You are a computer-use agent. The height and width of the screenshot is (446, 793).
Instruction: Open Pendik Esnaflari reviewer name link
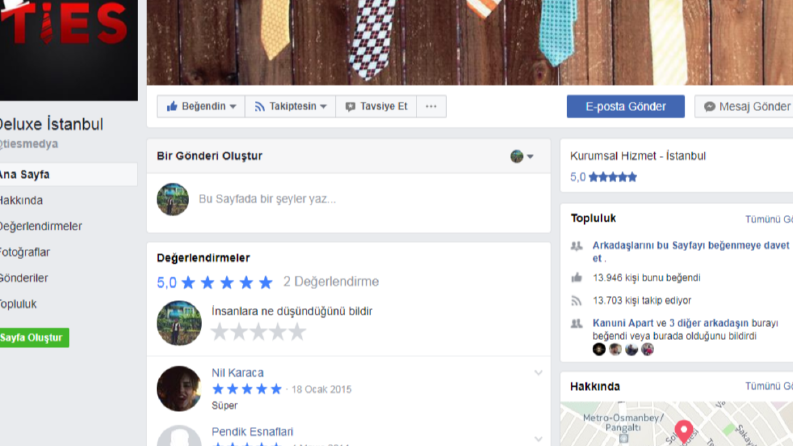[252, 432]
